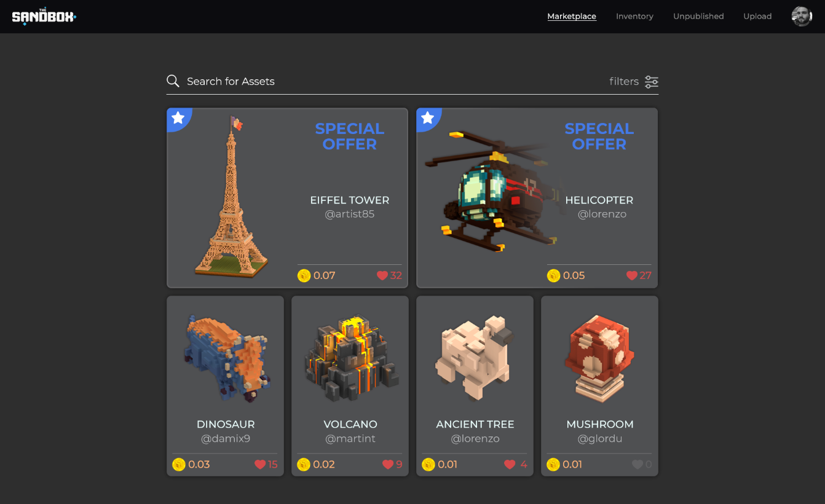This screenshot has width=825, height=504.
Task: Click SPECIAL OFFER label on Eiffel Tower card
Action: (350, 136)
